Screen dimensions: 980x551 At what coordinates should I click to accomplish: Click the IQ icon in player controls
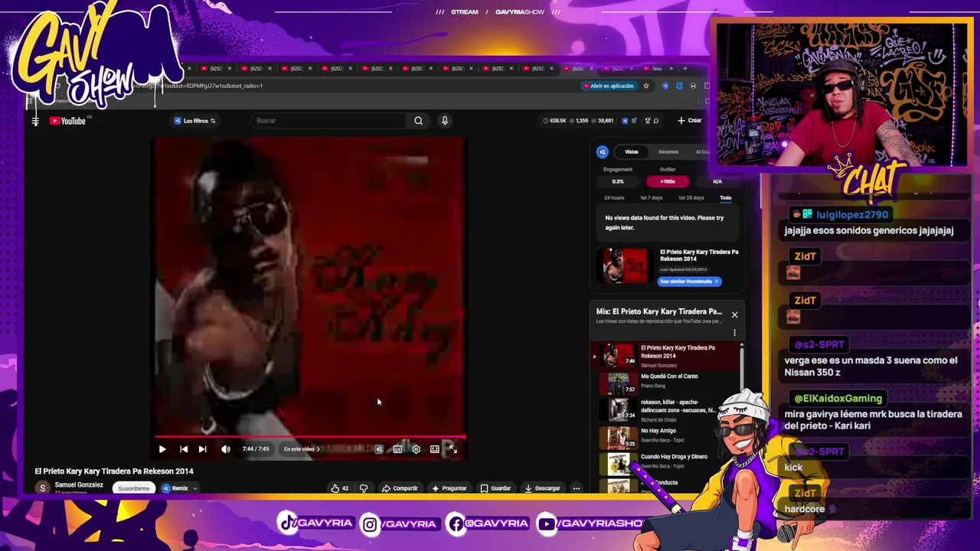coord(379,449)
